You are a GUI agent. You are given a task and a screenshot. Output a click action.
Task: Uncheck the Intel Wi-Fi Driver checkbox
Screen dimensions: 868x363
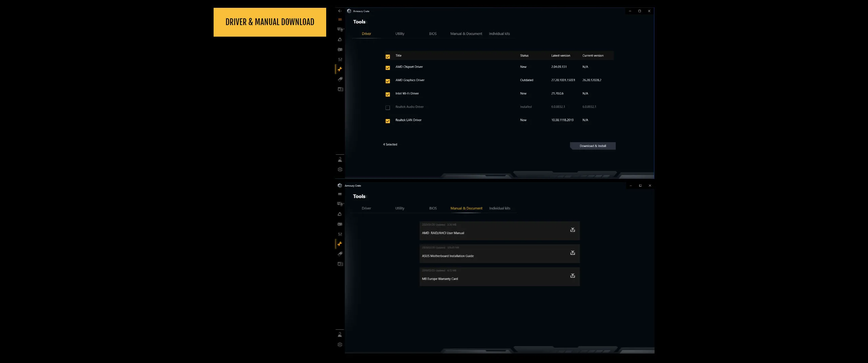pyautogui.click(x=388, y=94)
